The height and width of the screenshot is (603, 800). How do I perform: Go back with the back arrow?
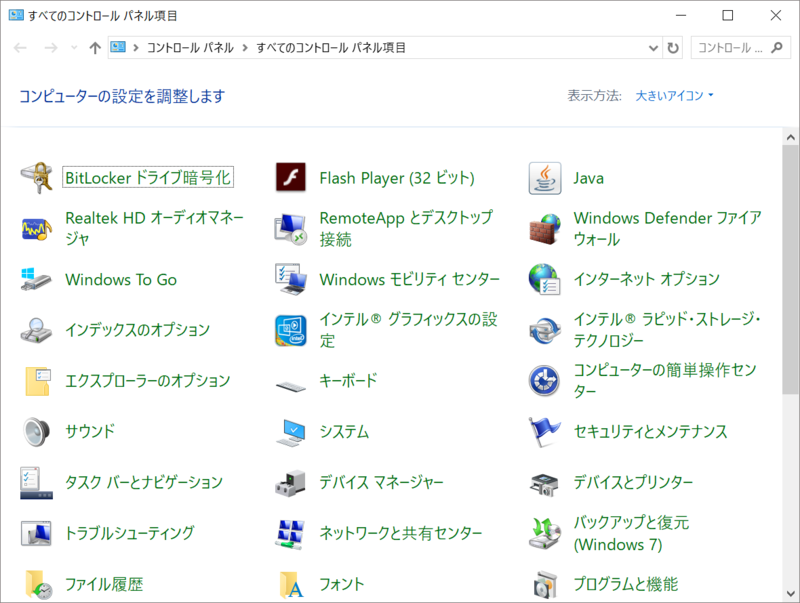click(x=20, y=48)
